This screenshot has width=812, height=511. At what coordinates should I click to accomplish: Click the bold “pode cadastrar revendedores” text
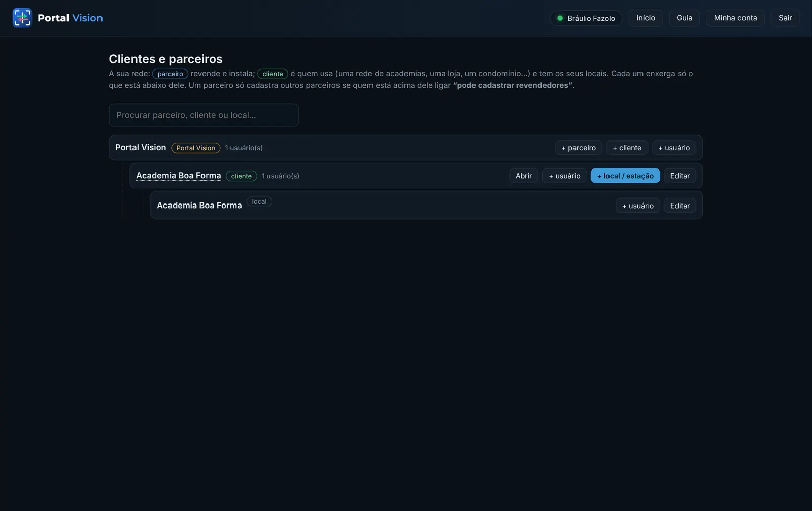coord(513,85)
